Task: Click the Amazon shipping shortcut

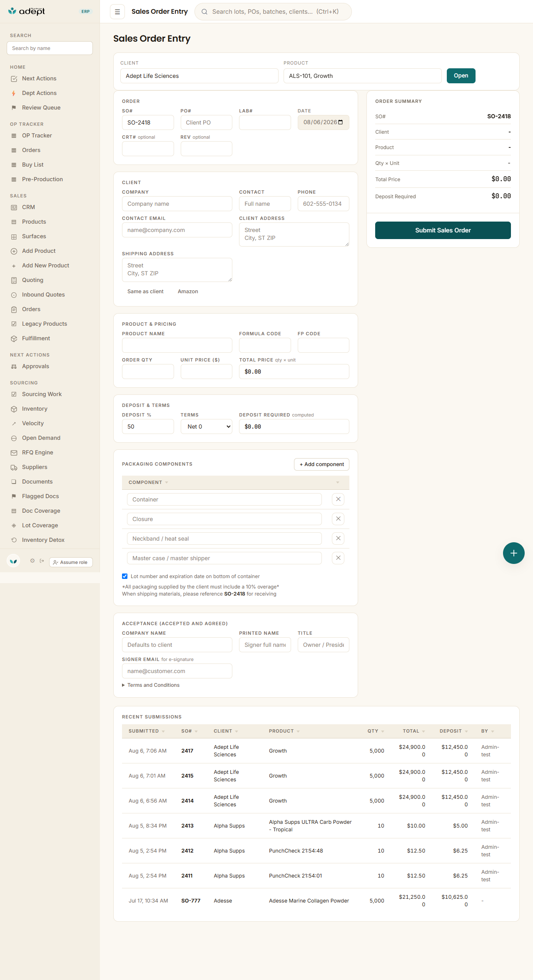Action: [x=188, y=292]
